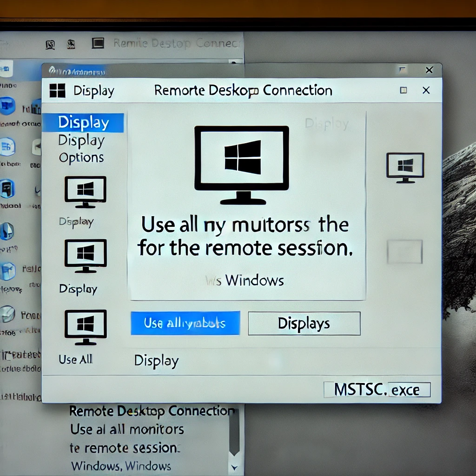Click second small icon in back window toolbar
This screenshot has height=476, width=476.
pyautogui.click(x=71, y=44)
